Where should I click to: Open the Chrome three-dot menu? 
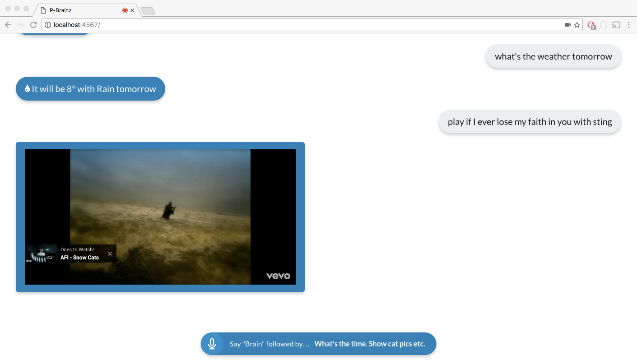point(629,25)
